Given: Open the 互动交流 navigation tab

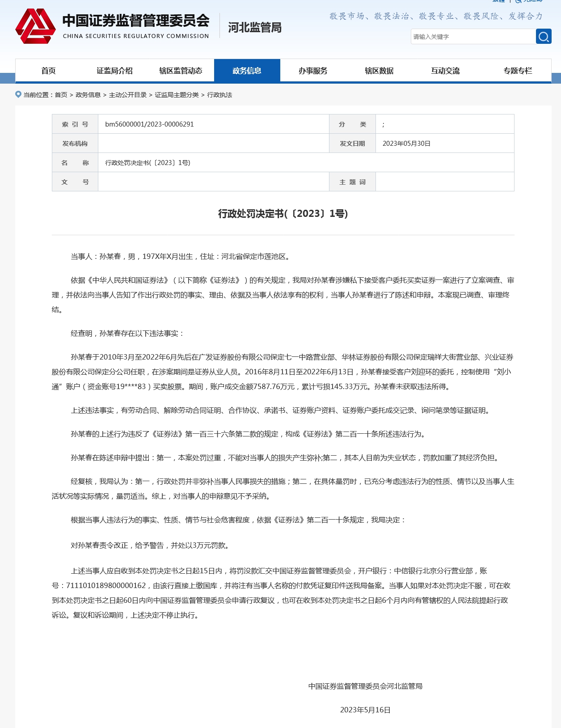Looking at the screenshot, I should (x=445, y=71).
